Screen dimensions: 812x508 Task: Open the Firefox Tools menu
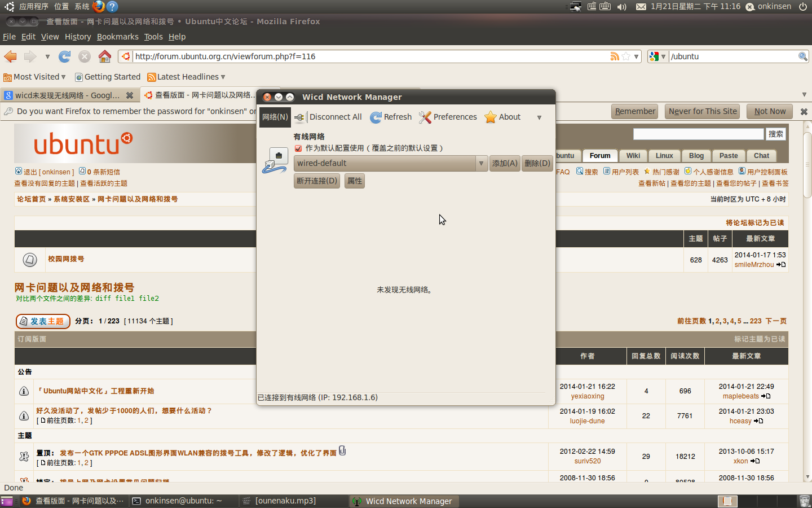153,37
